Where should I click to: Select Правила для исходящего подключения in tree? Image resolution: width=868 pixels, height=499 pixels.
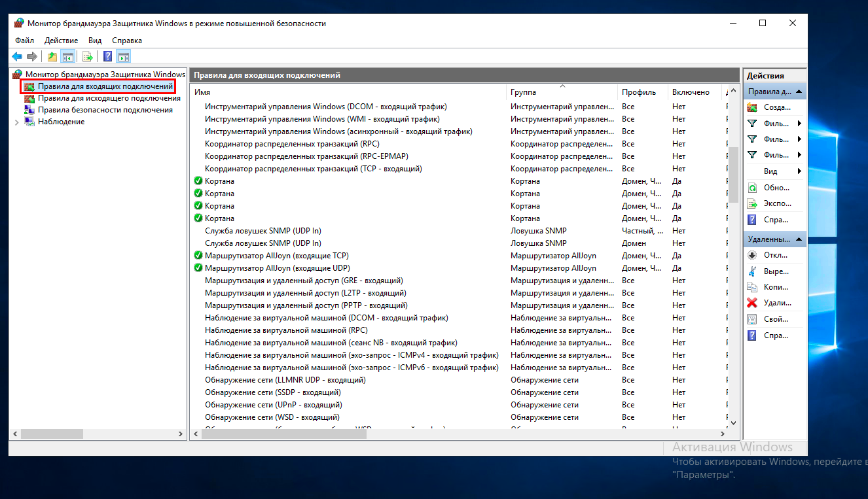coord(109,98)
